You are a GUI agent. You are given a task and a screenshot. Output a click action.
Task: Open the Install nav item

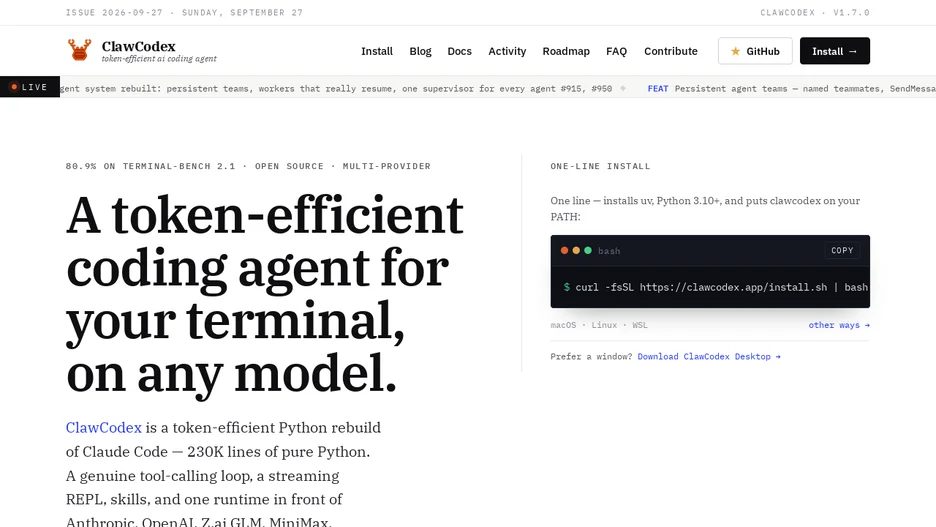tap(377, 51)
